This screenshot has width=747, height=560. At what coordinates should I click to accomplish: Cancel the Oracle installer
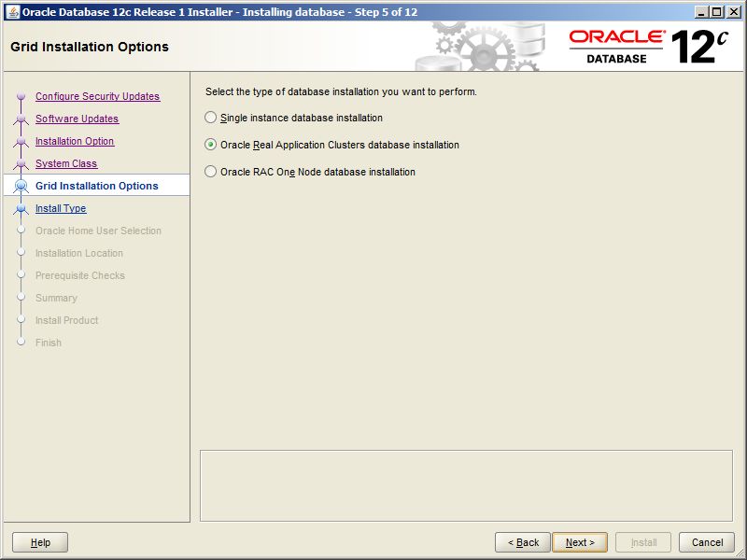707,542
